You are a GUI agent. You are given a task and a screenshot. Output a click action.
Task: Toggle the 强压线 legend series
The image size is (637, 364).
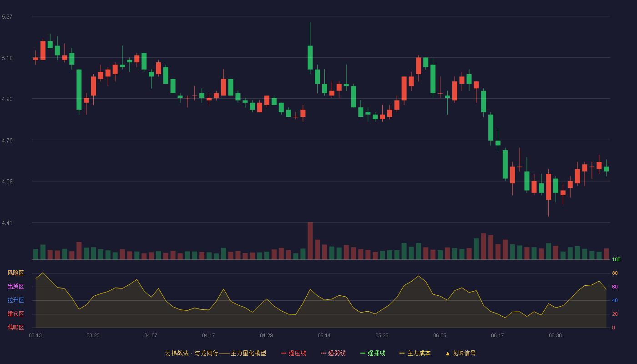[x=293, y=353]
